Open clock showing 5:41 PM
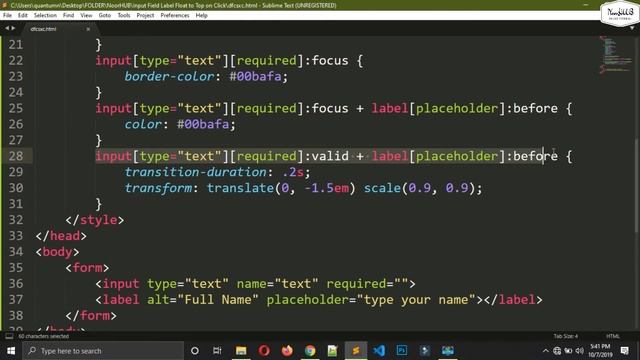 point(600,351)
